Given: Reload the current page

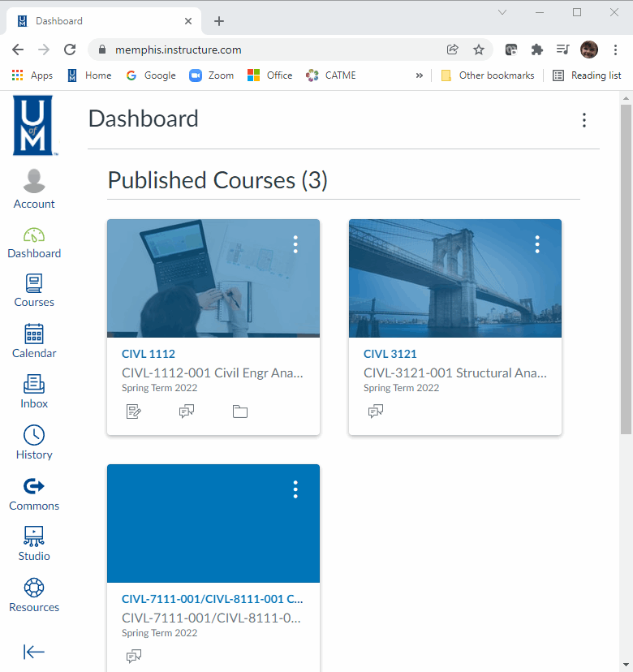Looking at the screenshot, I should 70,50.
